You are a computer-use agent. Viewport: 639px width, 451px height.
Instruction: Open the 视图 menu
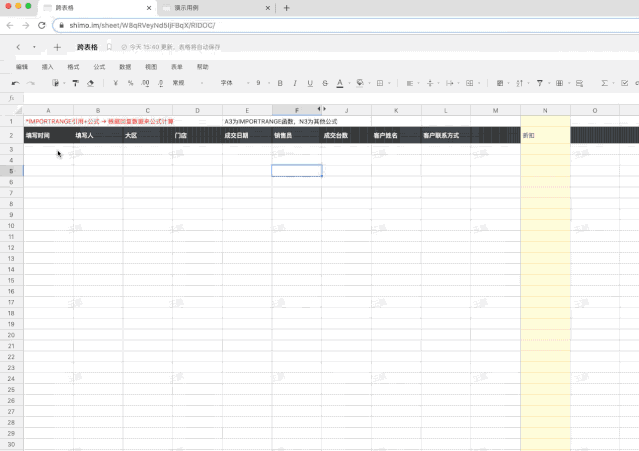[151, 67]
